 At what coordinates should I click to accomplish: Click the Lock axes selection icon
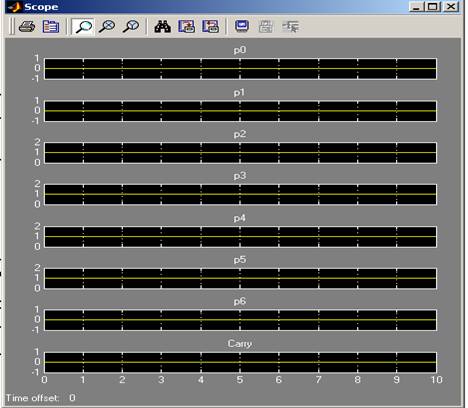click(x=266, y=26)
